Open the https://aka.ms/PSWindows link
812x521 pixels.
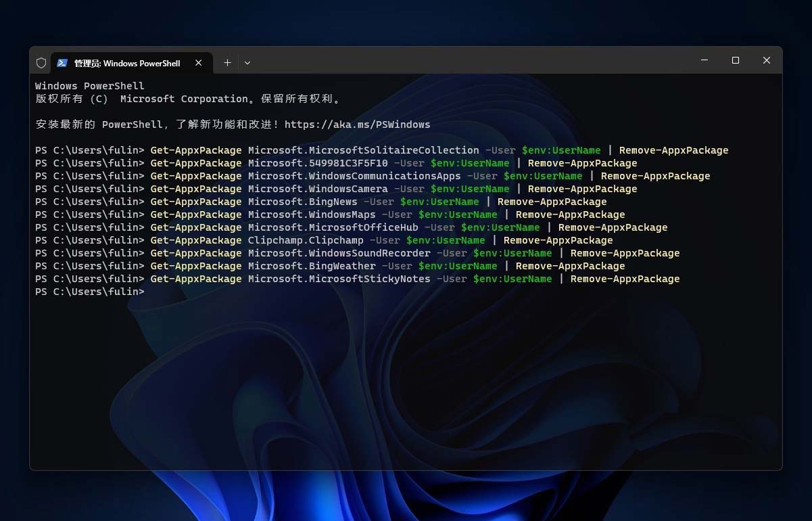(357, 124)
